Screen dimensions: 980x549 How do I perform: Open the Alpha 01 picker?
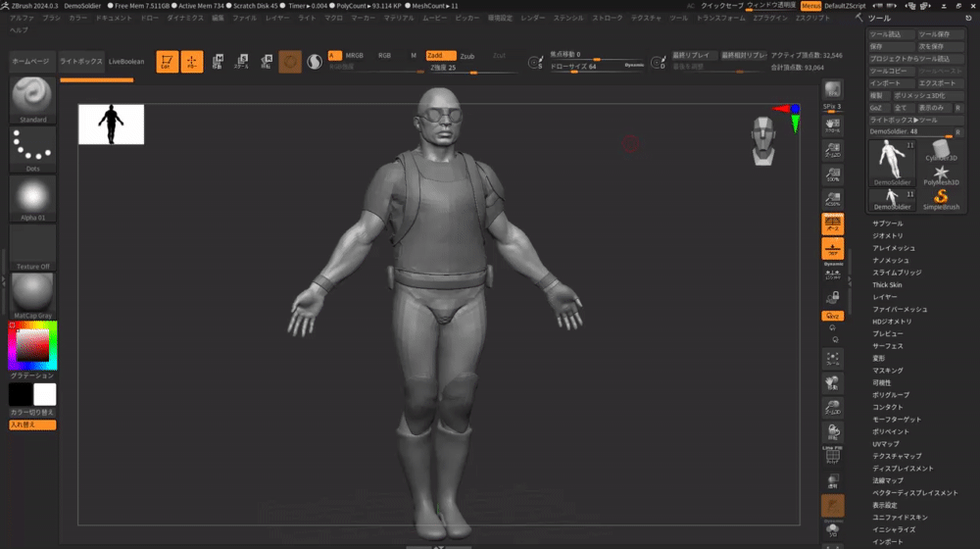click(x=32, y=199)
